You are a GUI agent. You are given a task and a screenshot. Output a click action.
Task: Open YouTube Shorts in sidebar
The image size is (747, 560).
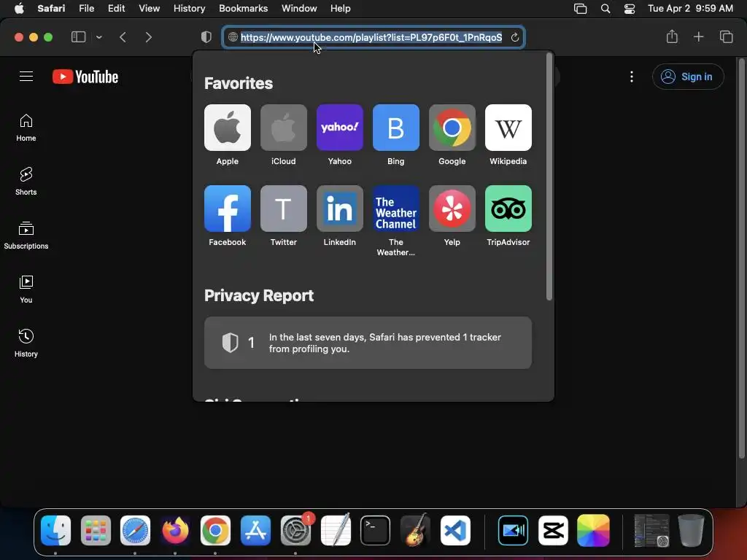coord(26,182)
